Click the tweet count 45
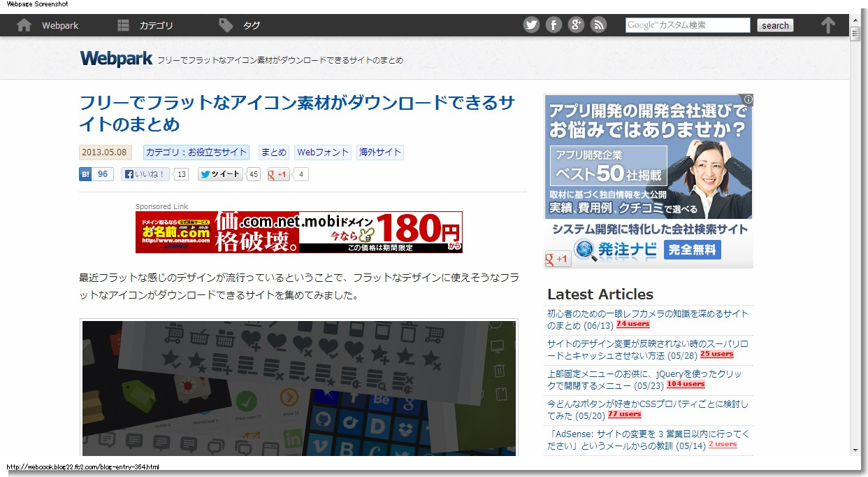 [x=254, y=174]
